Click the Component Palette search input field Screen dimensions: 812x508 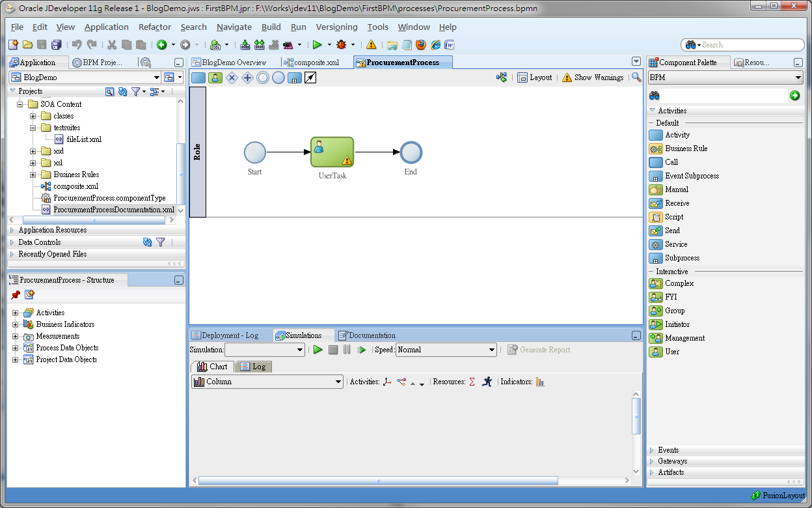[724, 96]
